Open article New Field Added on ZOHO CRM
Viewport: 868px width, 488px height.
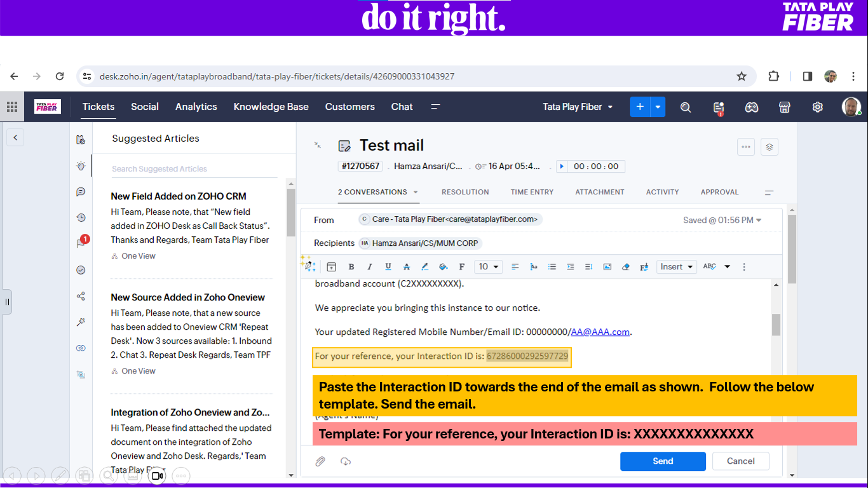point(179,196)
